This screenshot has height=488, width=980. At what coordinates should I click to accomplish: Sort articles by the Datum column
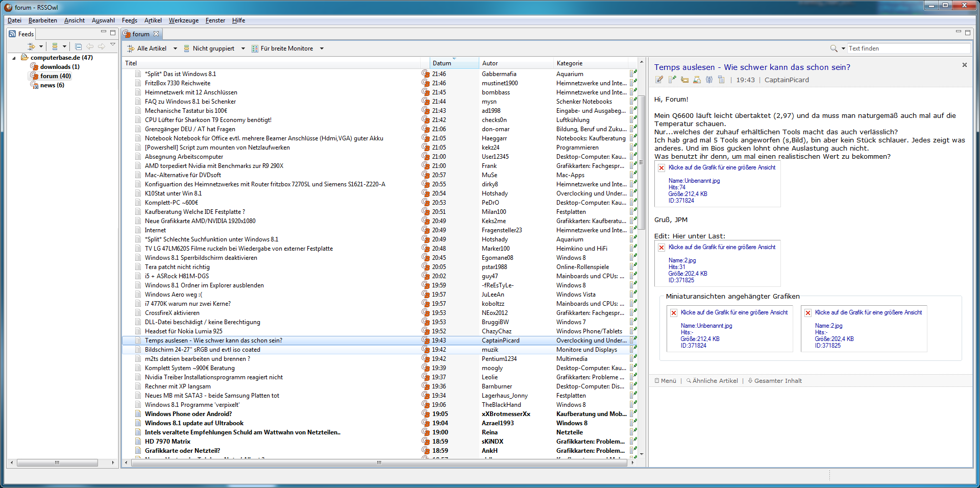click(x=454, y=63)
